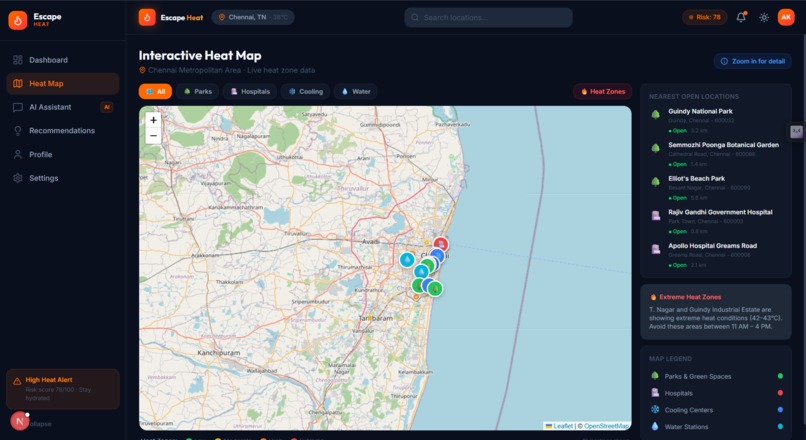
Task: Open Apollo Hospital Greams Road listing
Action: (716, 255)
